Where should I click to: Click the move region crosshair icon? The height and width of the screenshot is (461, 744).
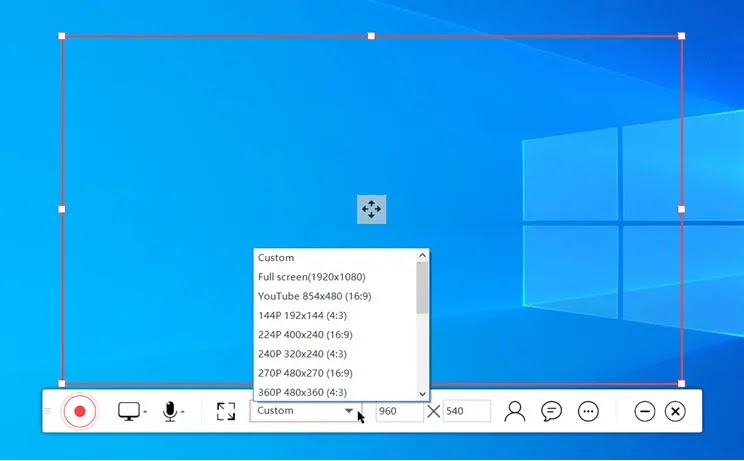click(x=372, y=209)
